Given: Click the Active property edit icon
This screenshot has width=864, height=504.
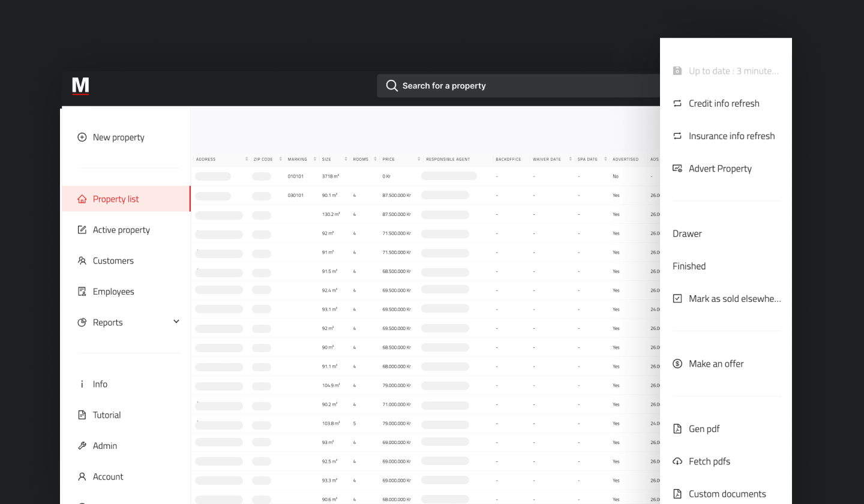Looking at the screenshot, I should click(82, 229).
